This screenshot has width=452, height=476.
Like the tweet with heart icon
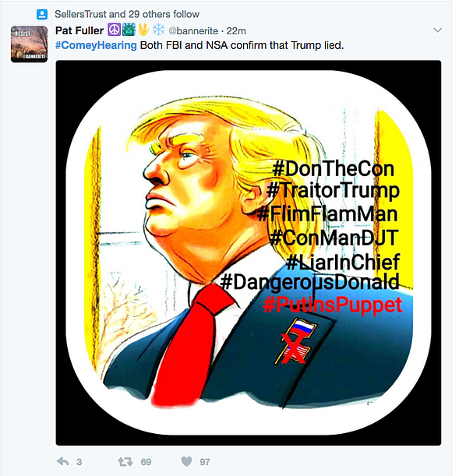[186, 461]
